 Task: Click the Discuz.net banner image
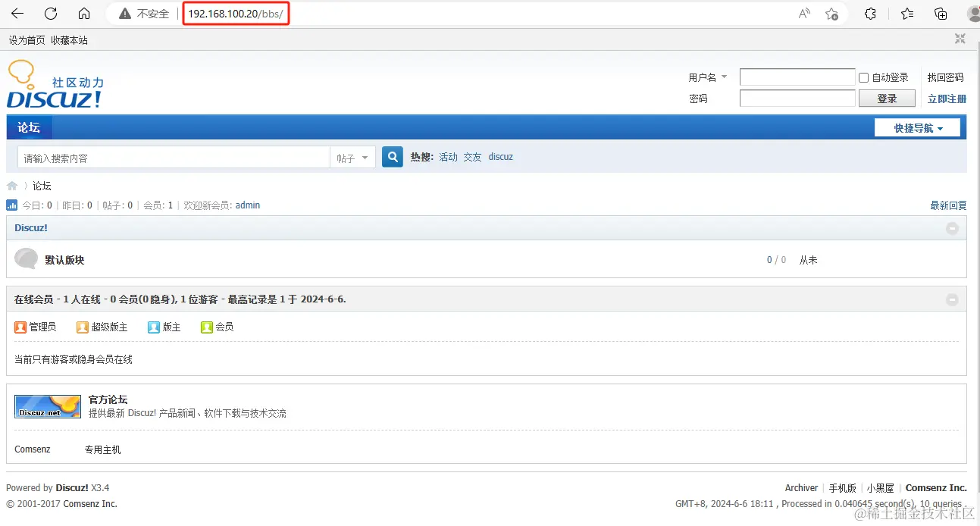(x=48, y=406)
